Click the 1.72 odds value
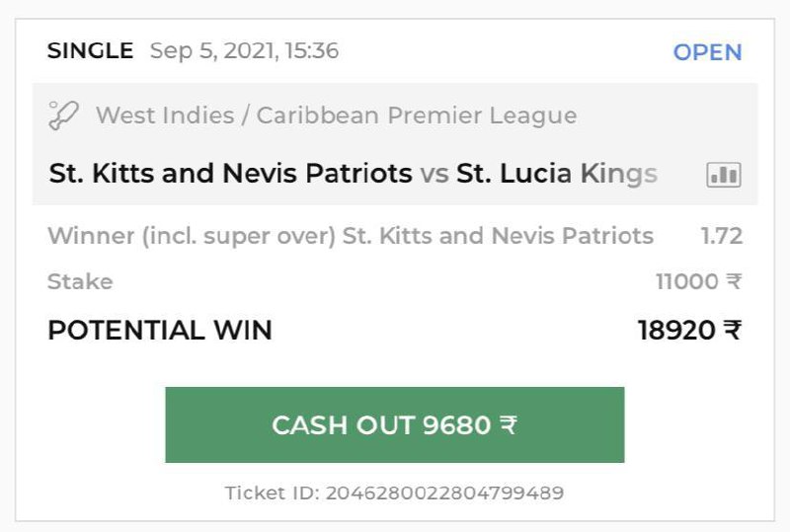 721,236
